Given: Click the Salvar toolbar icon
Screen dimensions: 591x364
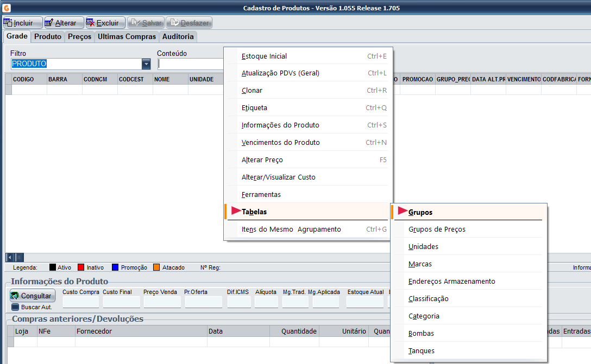Looking at the screenshot, I should (x=136, y=23).
